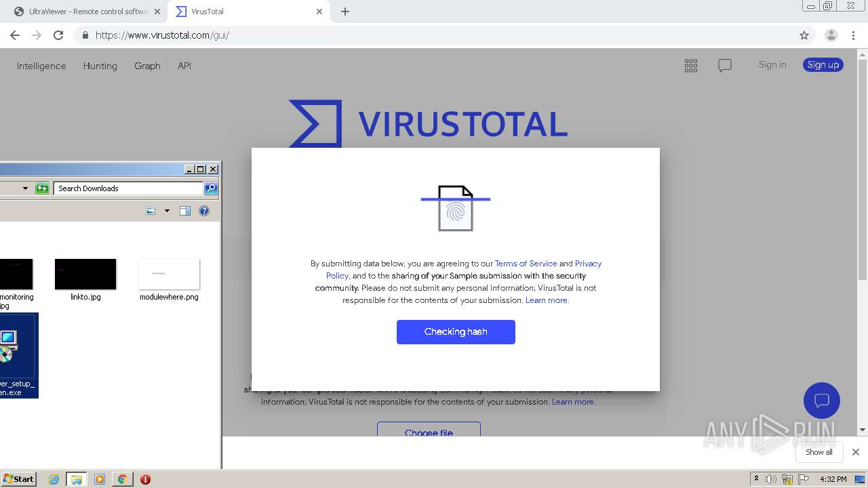Close the VirusTotal tab
This screenshot has height=488, width=868.
[319, 12]
